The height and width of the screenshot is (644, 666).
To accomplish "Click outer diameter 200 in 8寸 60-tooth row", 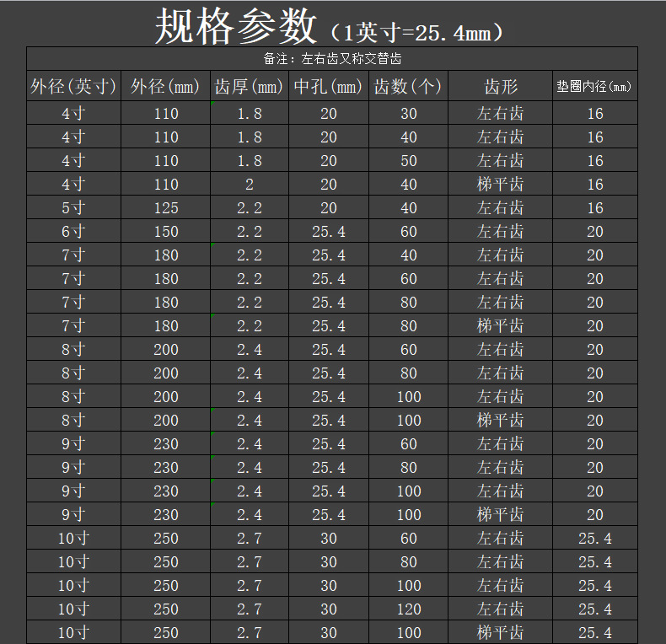I will coord(165,350).
